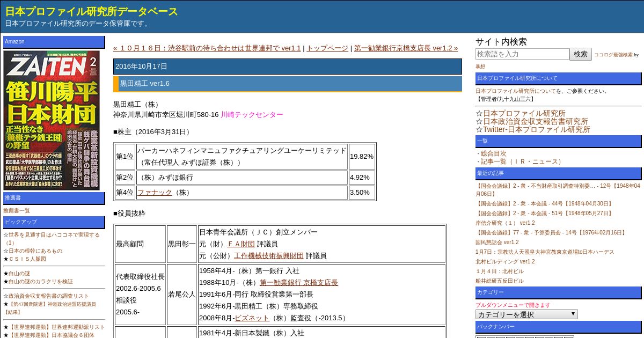Select the （株）みずほ銀行 shareholder cell
The image size is (644, 338).
coord(242,178)
